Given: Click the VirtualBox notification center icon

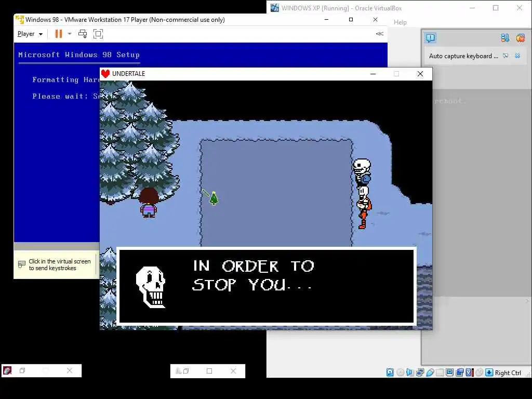Looking at the screenshot, I should (x=431, y=37).
